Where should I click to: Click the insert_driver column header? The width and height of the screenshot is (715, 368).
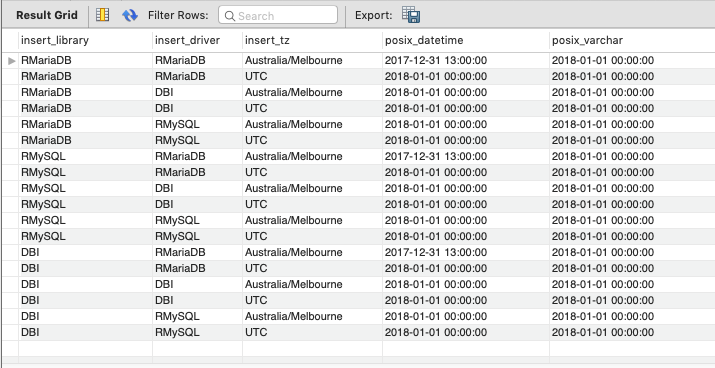tap(197, 40)
